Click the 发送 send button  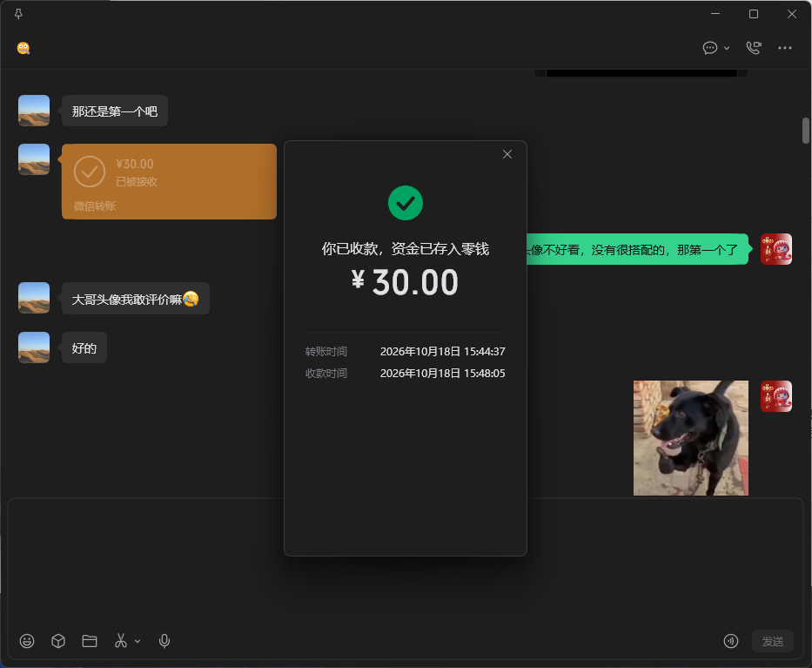click(x=773, y=642)
